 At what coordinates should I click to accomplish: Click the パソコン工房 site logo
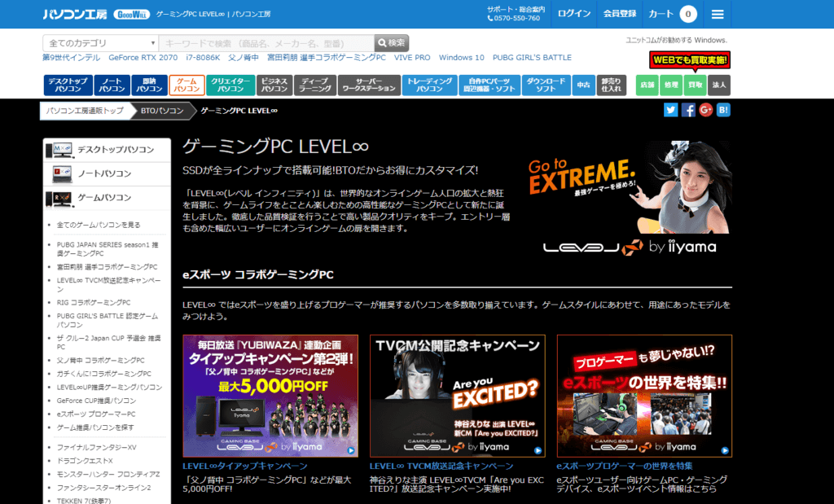click(x=75, y=15)
